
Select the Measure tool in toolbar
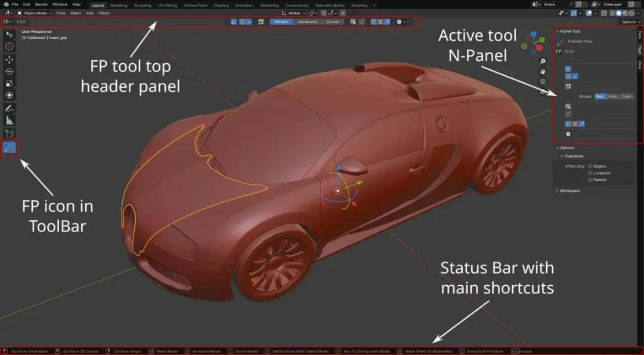[10, 121]
